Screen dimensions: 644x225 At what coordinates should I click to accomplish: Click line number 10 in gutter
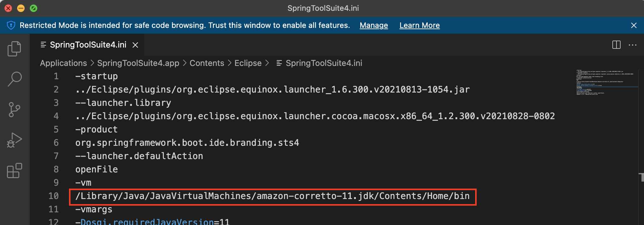coord(53,196)
